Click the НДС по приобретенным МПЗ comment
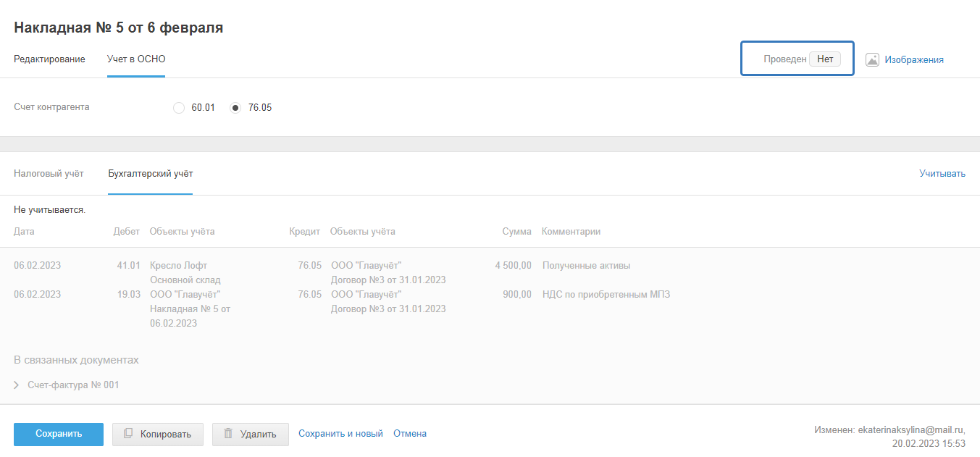 coord(606,295)
